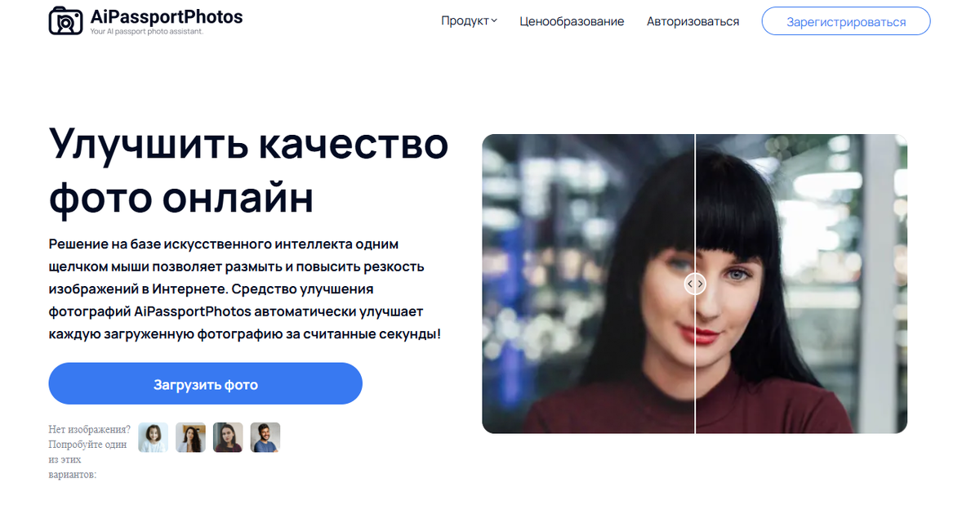Click the Your AI passport photo assistant tagline
This screenshot has height=519, width=980.
[x=147, y=32]
